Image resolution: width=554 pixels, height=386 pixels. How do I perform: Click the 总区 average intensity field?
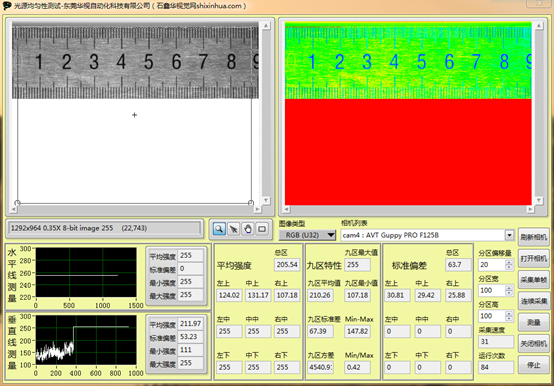(x=287, y=265)
